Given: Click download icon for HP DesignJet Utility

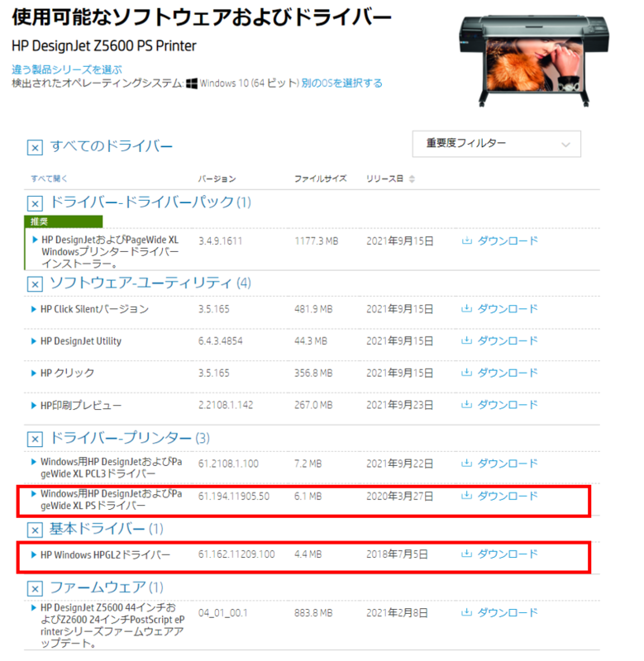Looking at the screenshot, I should click(466, 340).
